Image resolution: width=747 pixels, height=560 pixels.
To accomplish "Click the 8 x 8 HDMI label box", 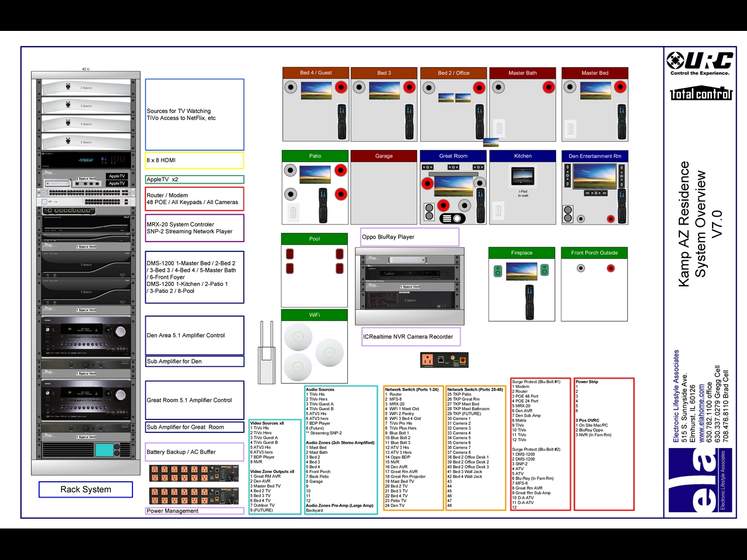I will pos(194,160).
